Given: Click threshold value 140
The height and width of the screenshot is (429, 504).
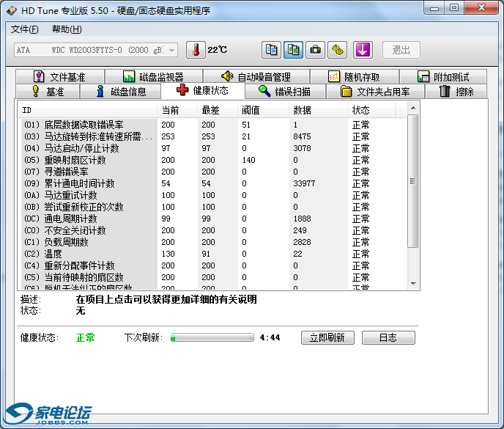Looking at the screenshot, I should tap(248, 160).
